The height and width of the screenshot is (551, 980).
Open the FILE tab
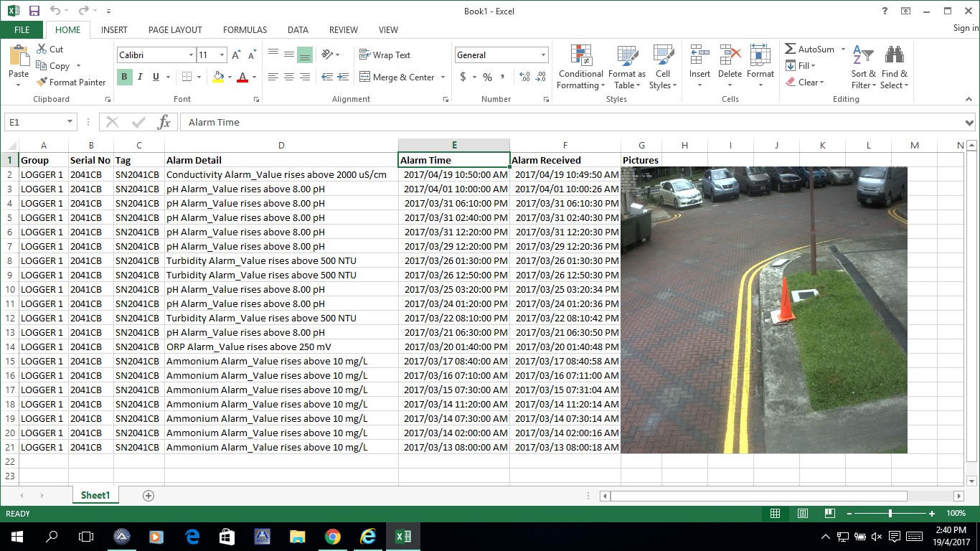click(22, 30)
